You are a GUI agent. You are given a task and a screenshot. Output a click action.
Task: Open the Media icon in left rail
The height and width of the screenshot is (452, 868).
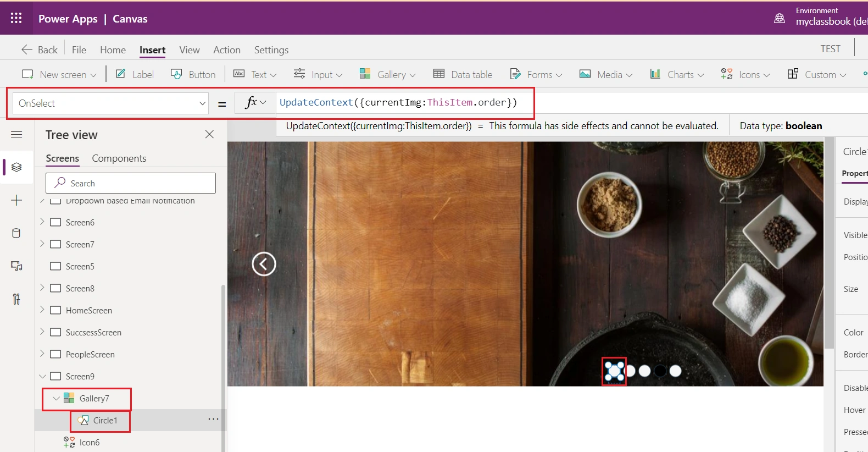16,266
